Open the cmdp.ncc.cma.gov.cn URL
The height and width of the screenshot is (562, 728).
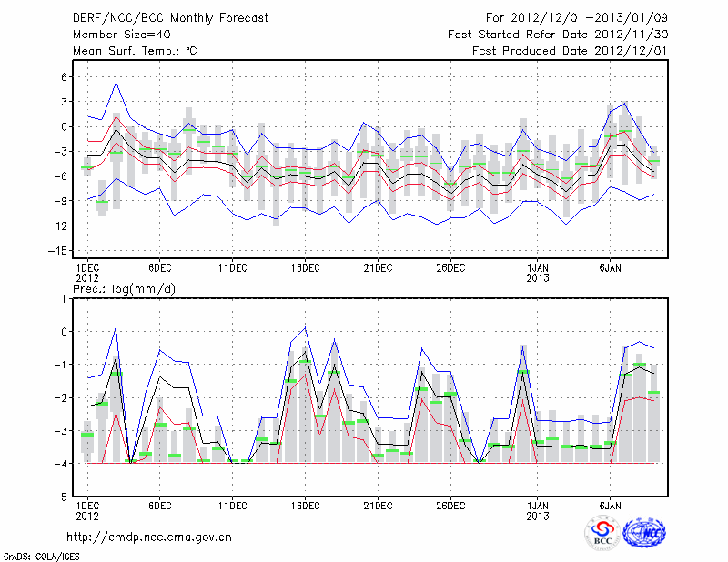point(149,537)
